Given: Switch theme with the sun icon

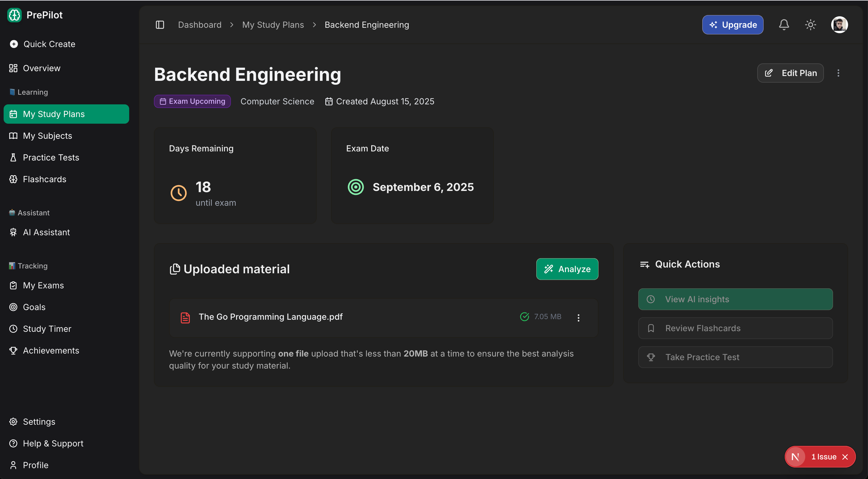Looking at the screenshot, I should [810, 25].
